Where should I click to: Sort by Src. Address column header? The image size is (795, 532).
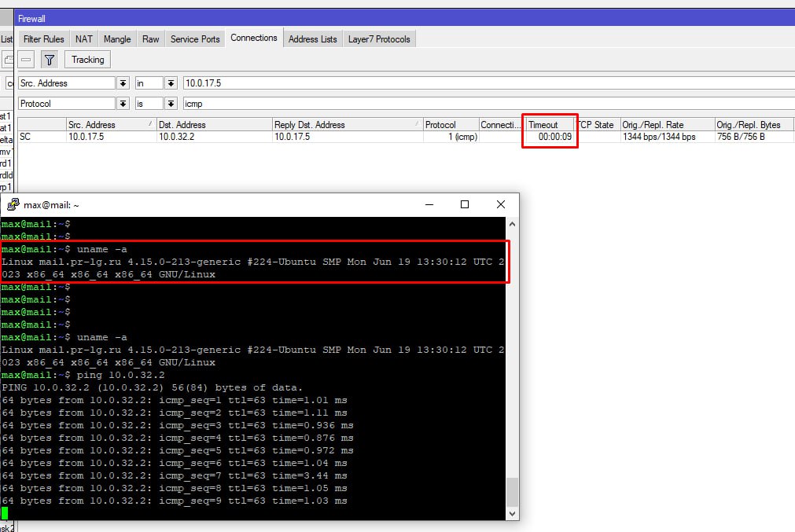point(111,125)
